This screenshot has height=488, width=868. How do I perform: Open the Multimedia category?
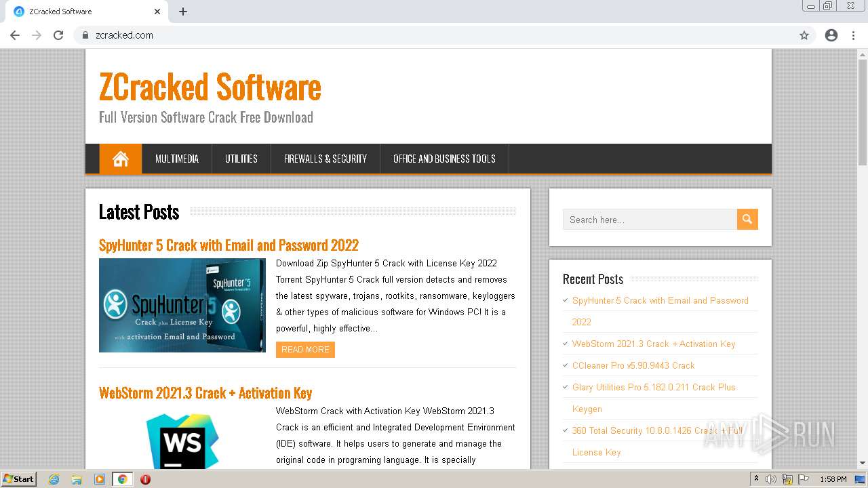click(x=177, y=159)
